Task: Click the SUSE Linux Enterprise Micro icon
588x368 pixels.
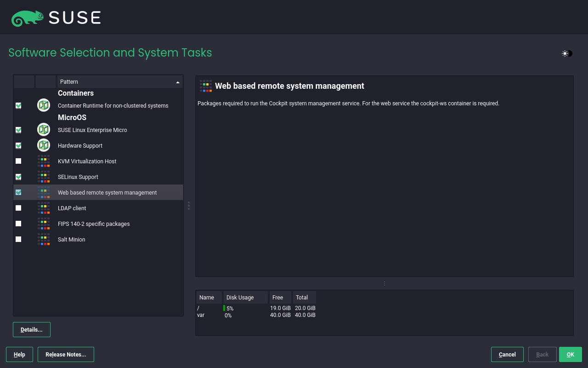Action: (44, 130)
